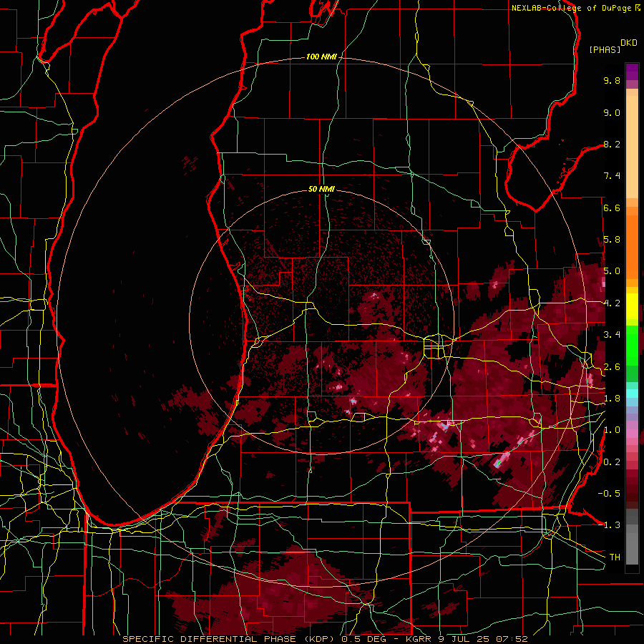Click the 8.2 legend value
The image size is (644, 644).
point(612,144)
